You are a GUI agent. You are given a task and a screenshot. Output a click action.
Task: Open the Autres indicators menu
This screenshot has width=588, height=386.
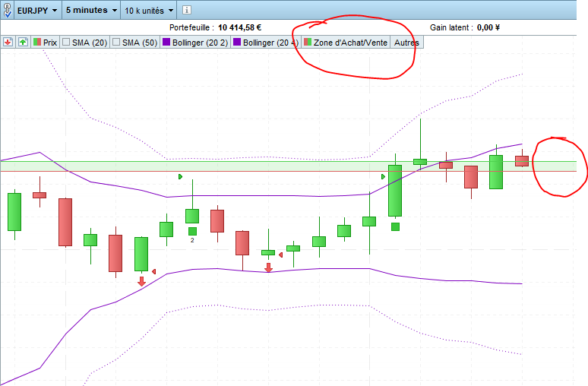[x=406, y=43]
